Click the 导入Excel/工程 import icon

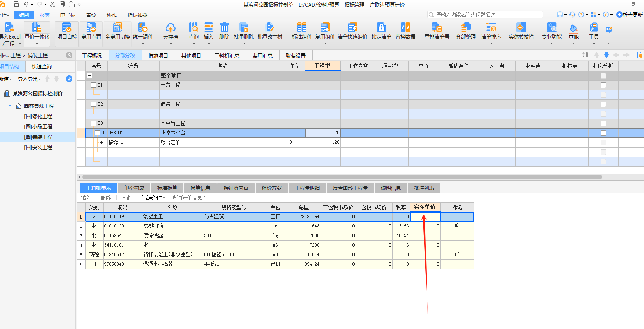[x=9, y=28]
